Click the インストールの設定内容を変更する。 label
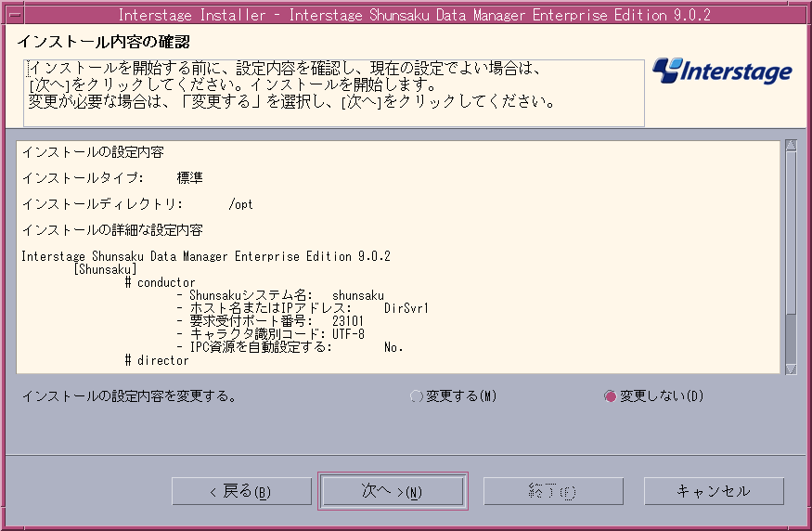This screenshot has width=812, height=531. pyautogui.click(x=130, y=396)
